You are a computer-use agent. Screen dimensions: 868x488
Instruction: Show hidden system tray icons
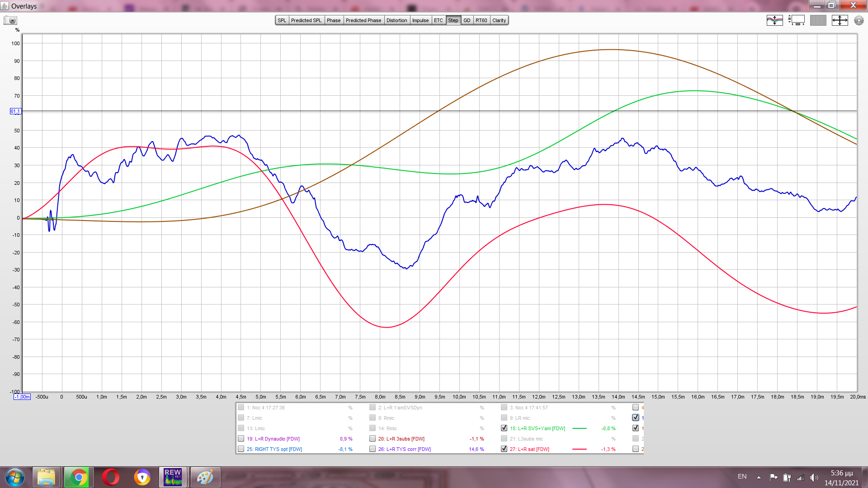pyautogui.click(x=759, y=477)
